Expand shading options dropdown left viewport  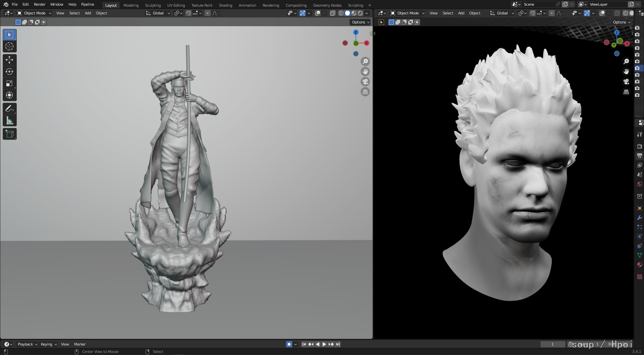pos(367,13)
